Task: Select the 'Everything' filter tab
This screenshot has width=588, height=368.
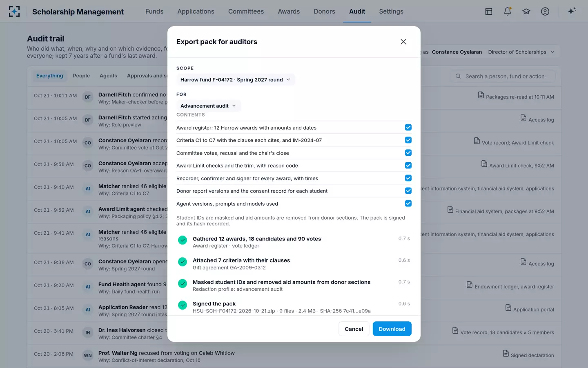Action: (49, 76)
